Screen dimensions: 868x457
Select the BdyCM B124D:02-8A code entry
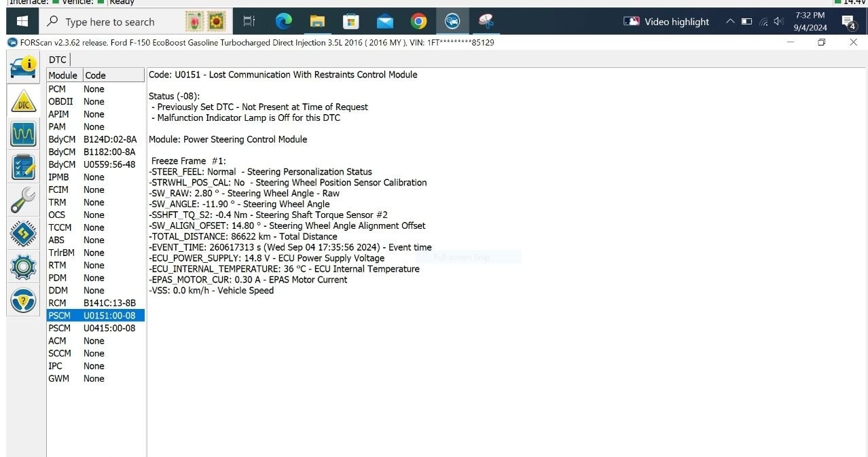(x=95, y=139)
